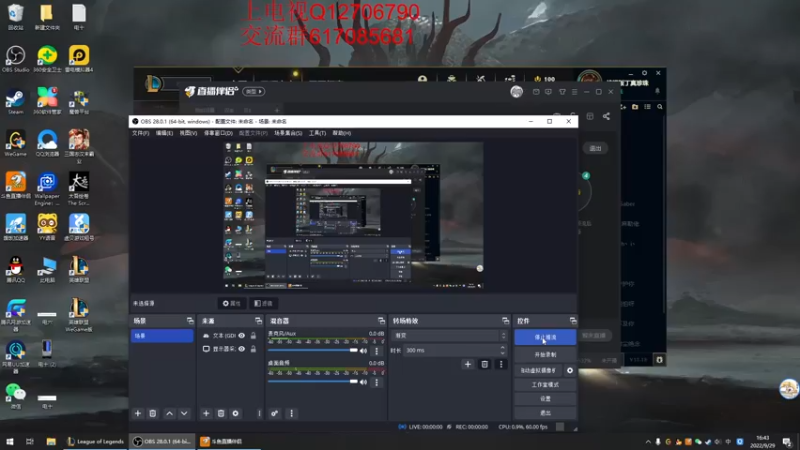Mute the Desktop Audio speaker icon

coord(363,382)
